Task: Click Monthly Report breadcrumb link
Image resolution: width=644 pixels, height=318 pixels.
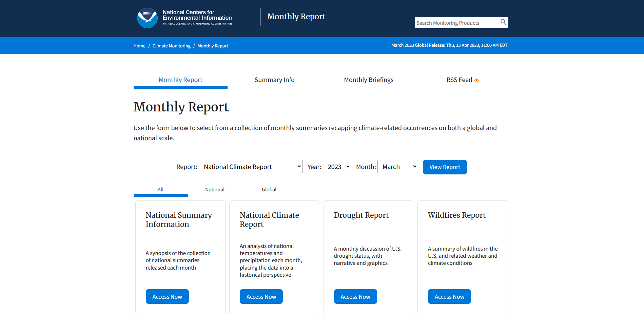Action: [213, 46]
